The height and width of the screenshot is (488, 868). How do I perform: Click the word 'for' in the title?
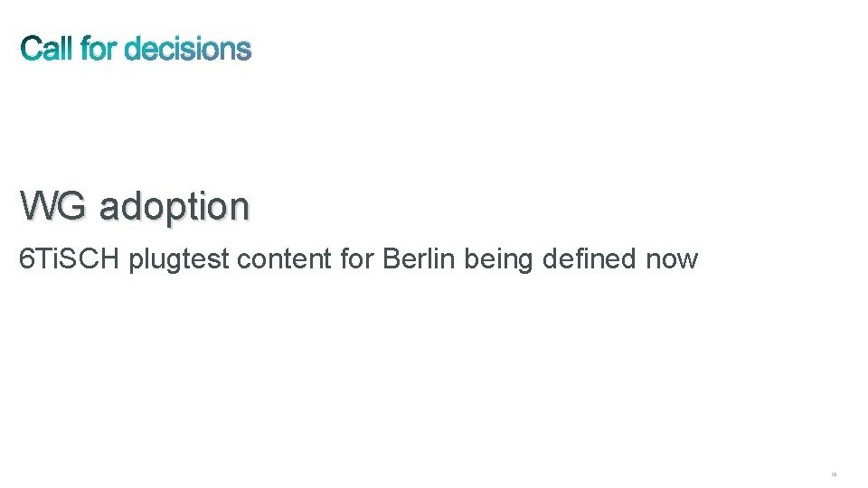[x=99, y=49]
